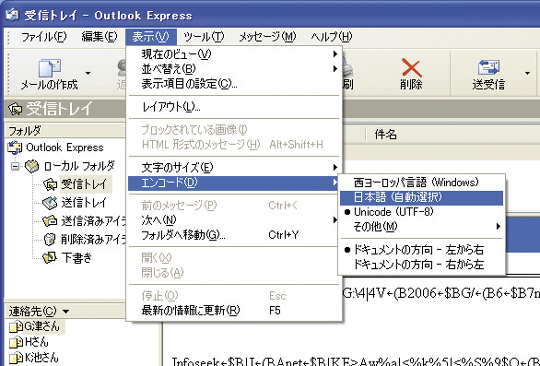Open 次へ(N) submenu
This screenshot has height=366, width=540.
point(234,220)
